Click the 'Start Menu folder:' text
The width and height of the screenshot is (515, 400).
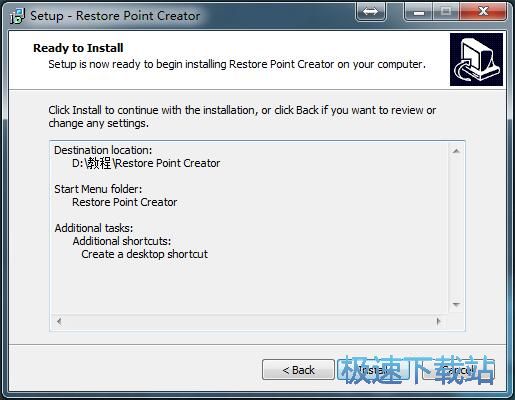point(98,189)
